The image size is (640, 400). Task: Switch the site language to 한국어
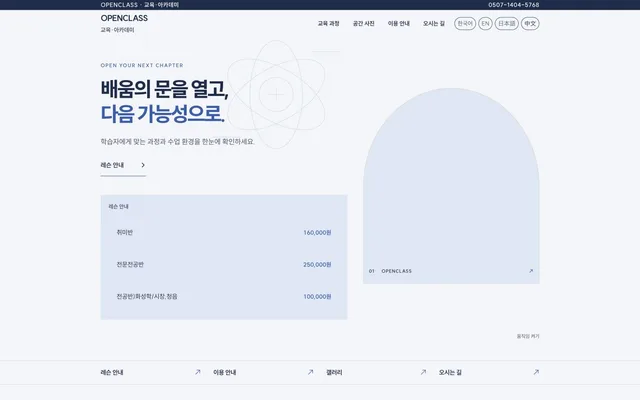coord(465,23)
